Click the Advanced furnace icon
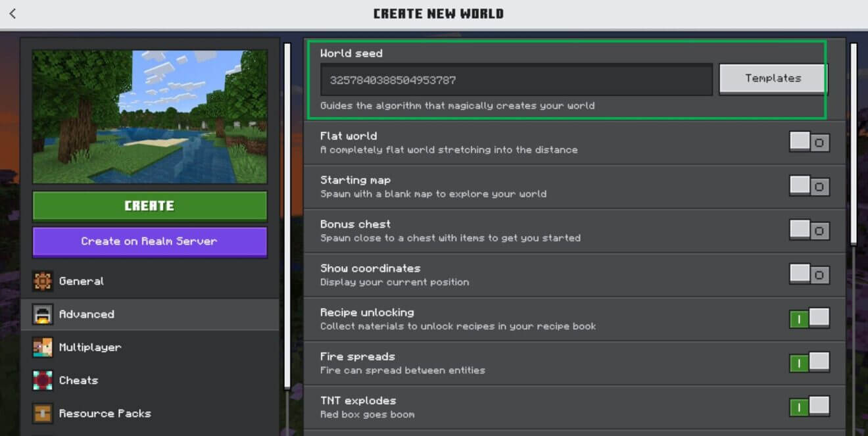The height and width of the screenshot is (436, 868). 43,314
